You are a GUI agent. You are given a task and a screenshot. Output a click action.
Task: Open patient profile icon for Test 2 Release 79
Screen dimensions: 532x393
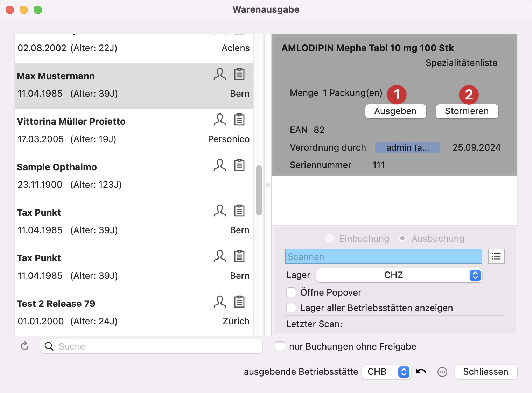tap(220, 302)
